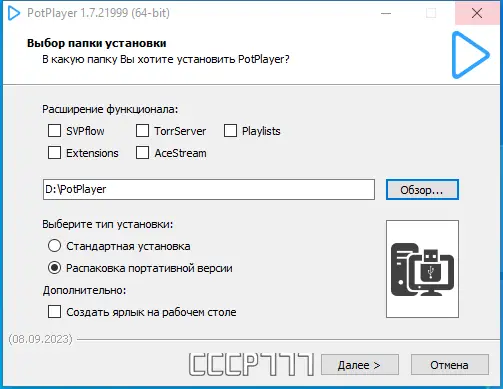
Task: Click the (08.09.2023) date text
Action: click(40, 339)
